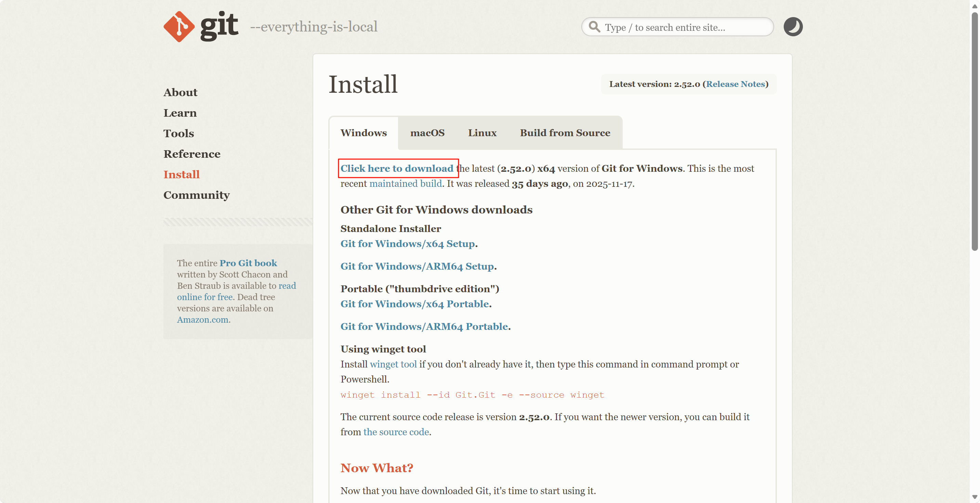Image resolution: width=980 pixels, height=503 pixels.
Task: Click the 'Other Git for Windows downloads' heading
Action: coord(436,210)
